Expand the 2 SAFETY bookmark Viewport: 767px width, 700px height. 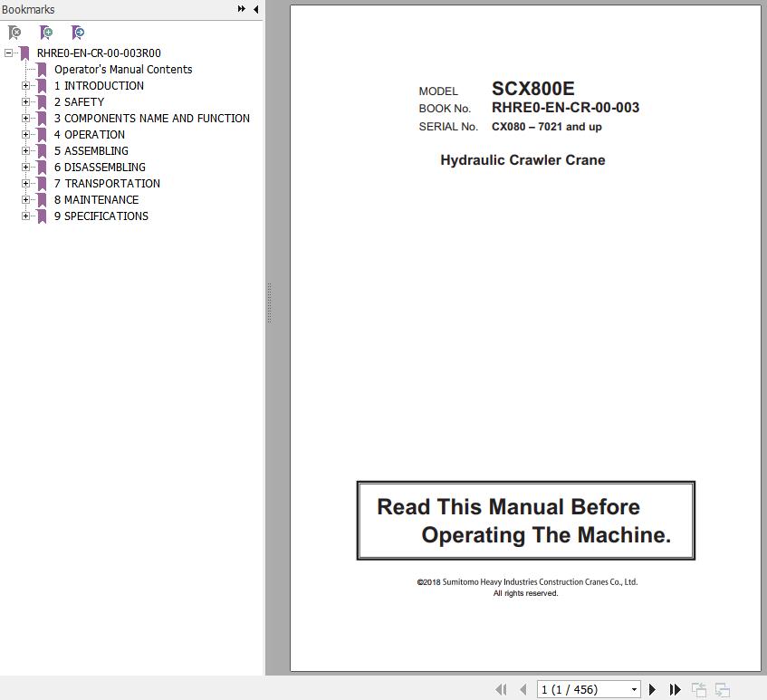tap(26, 101)
